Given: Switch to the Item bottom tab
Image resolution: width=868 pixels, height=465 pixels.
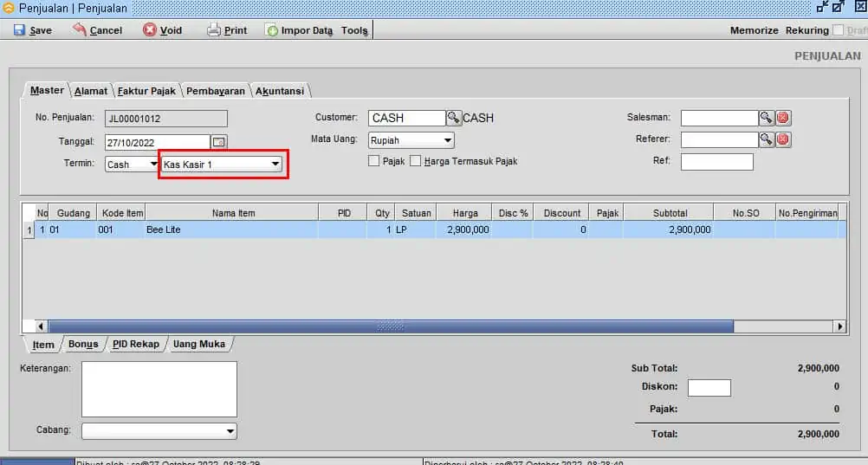Looking at the screenshot, I should (42, 345).
